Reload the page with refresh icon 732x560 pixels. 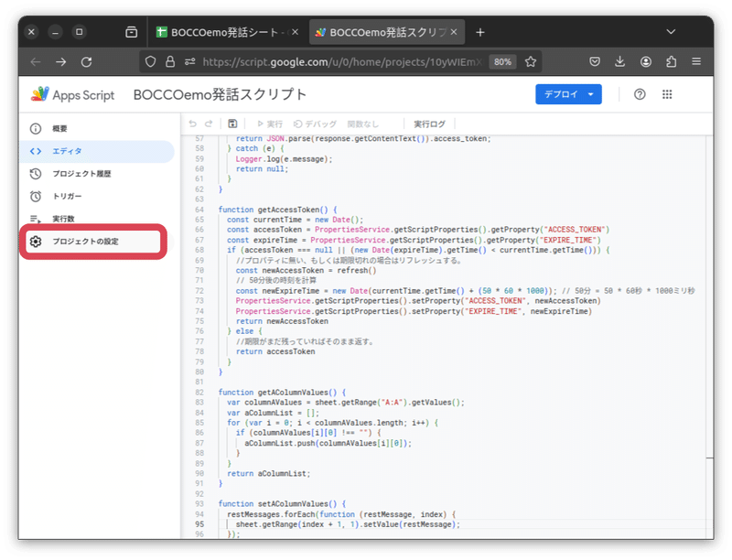coord(86,61)
